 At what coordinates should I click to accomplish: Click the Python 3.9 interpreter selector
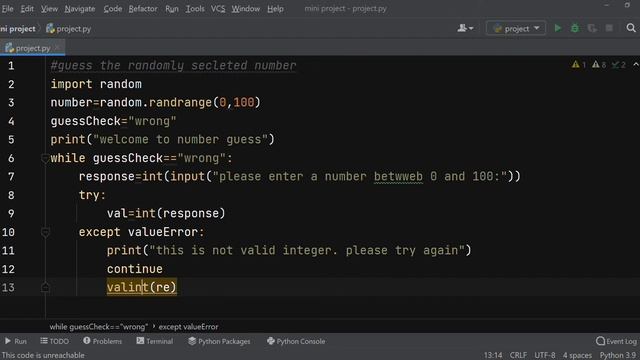click(618, 355)
